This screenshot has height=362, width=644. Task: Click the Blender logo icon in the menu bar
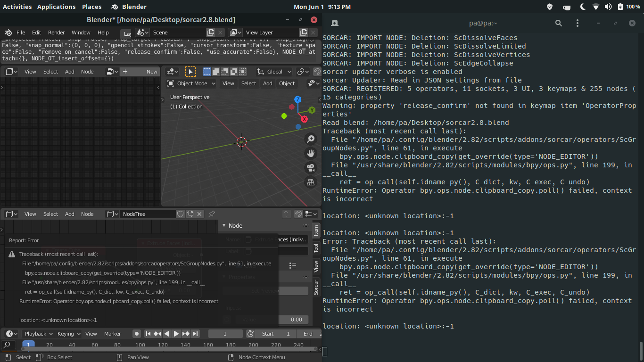8,33
